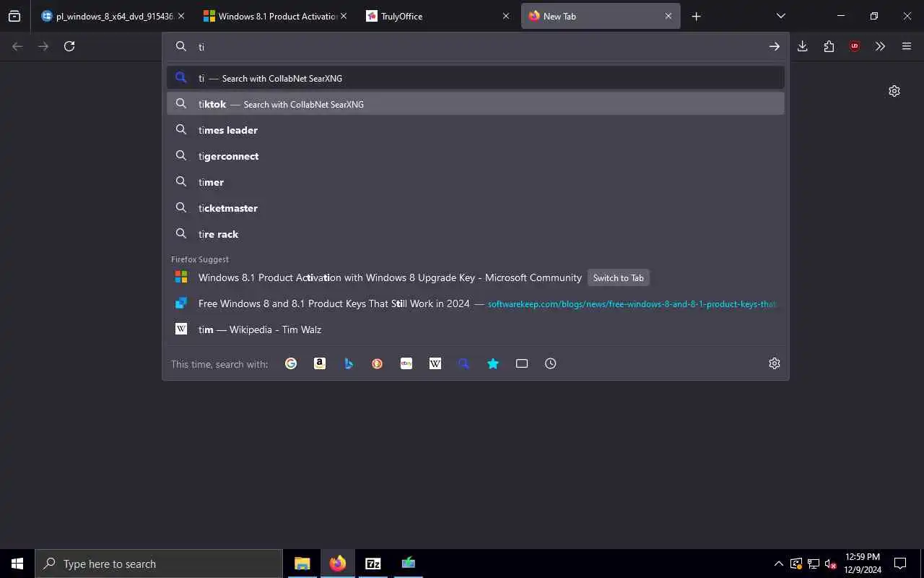The height and width of the screenshot is (578, 924).
Task: Open the taskbar clock and date
Action: point(863,564)
